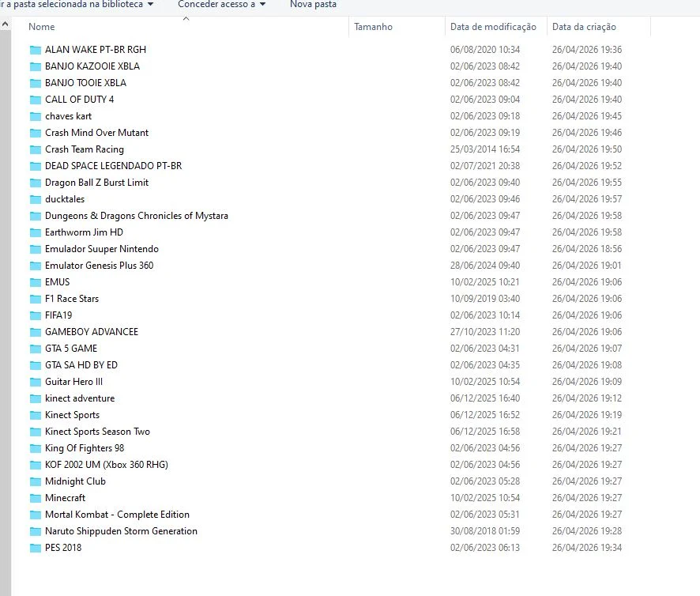Viewport: 700px width, 596px height.
Task: Select the EMUS folder icon
Action: (x=36, y=282)
